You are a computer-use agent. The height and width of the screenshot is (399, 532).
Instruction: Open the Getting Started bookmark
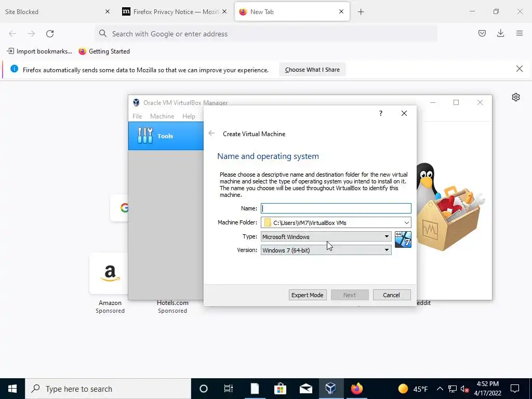(x=104, y=51)
